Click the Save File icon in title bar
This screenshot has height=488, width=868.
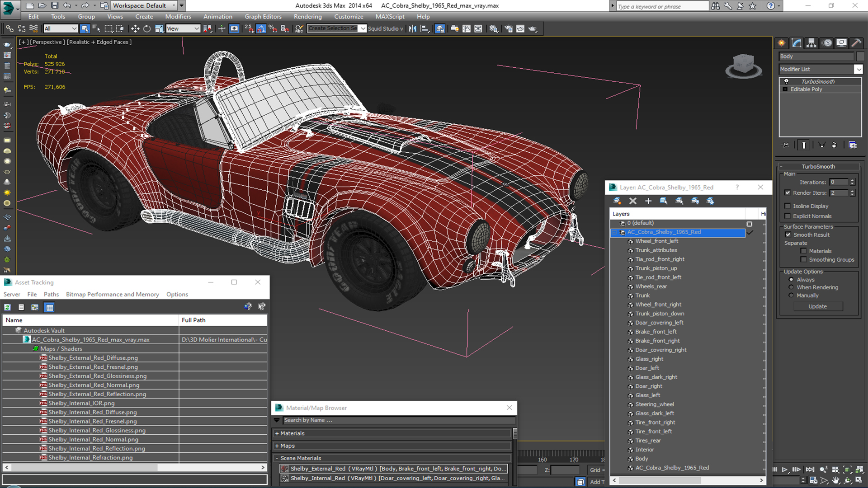click(x=55, y=5)
